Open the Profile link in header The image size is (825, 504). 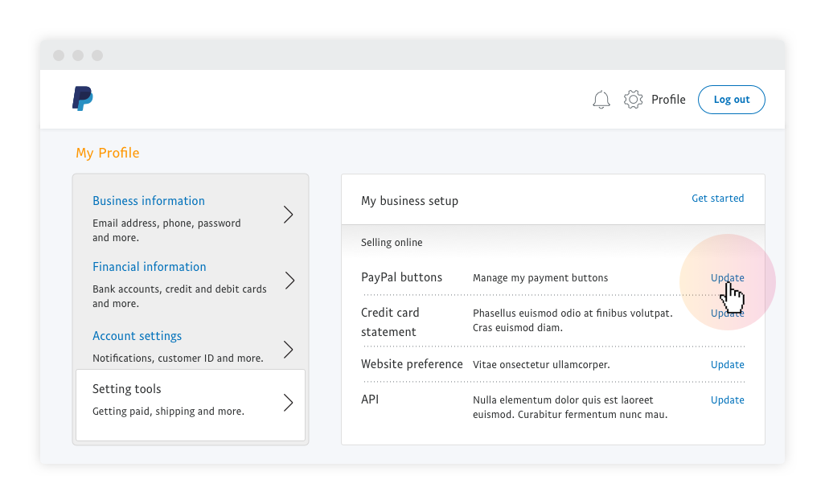[668, 100]
